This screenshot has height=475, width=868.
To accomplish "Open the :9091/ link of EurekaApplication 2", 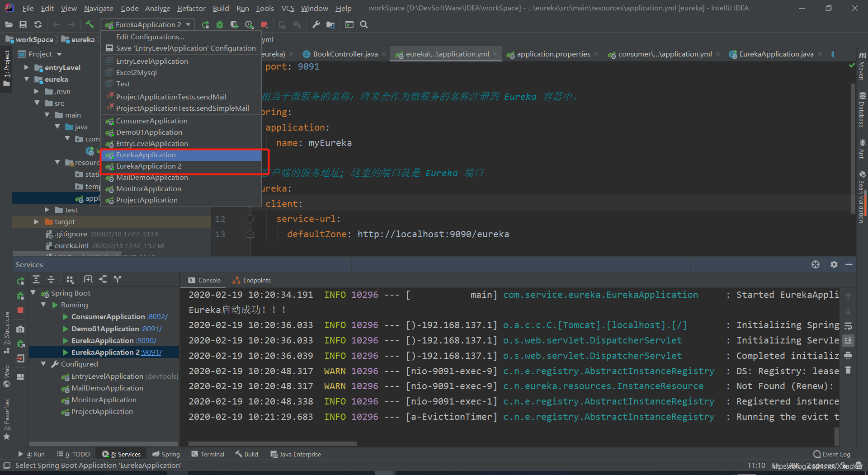I will point(151,352).
